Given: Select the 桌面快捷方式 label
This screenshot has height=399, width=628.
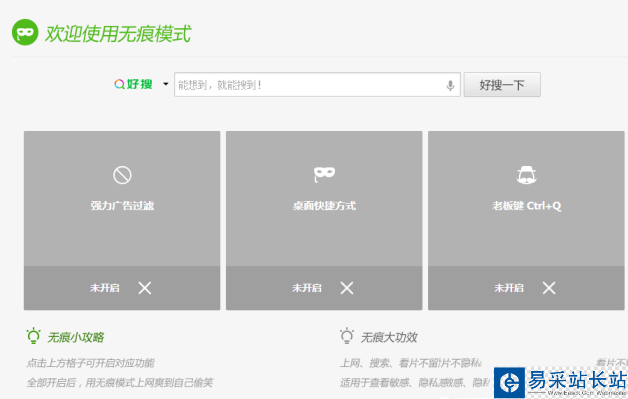Looking at the screenshot, I should tap(324, 206).
